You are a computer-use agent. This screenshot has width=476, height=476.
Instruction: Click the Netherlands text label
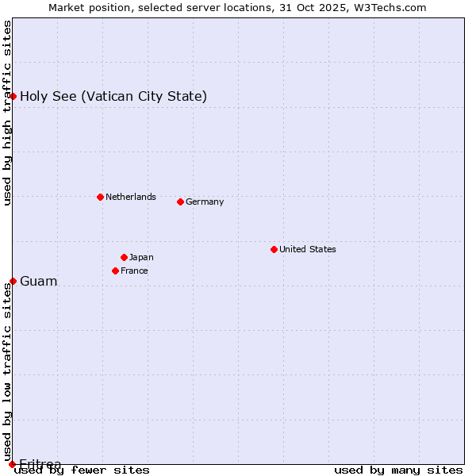tap(130, 197)
